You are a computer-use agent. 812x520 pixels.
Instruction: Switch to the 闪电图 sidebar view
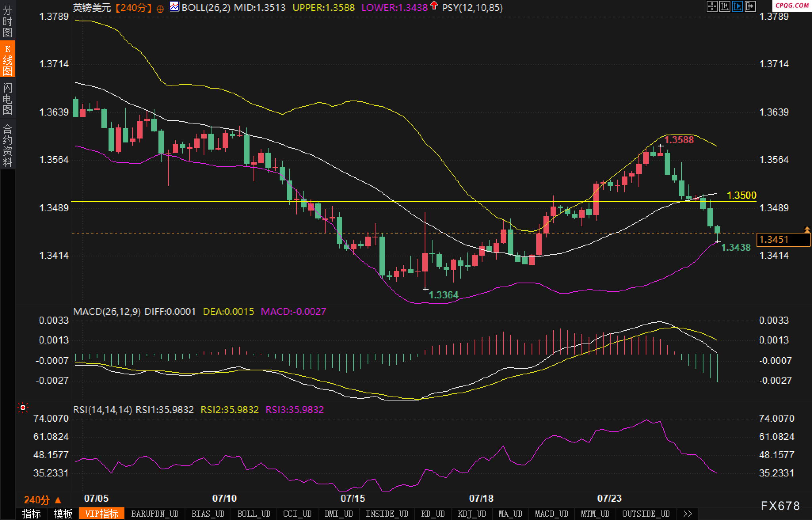pyautogui.click(x=7, y=99)
